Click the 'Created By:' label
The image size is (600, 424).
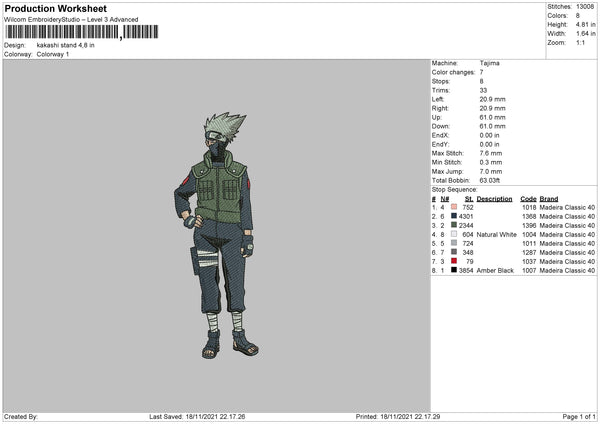point(21,416)
